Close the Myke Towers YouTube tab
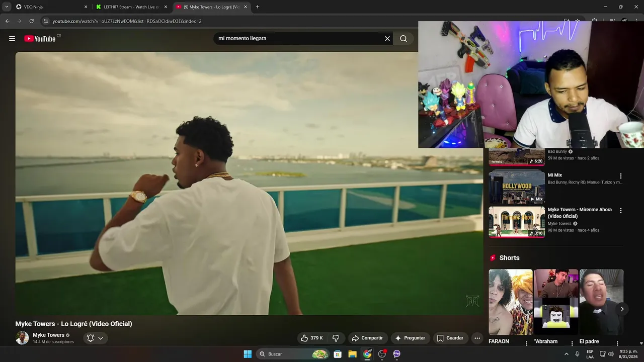The image size is (644, 362). (x=246, y=7)
